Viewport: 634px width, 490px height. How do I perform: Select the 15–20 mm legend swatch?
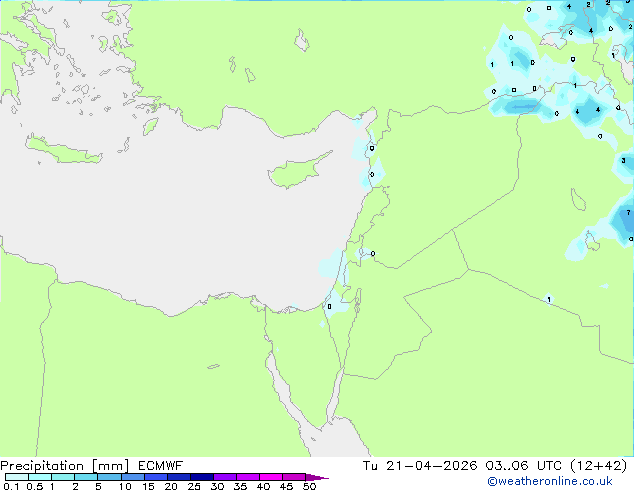click(x=155, y=477)
